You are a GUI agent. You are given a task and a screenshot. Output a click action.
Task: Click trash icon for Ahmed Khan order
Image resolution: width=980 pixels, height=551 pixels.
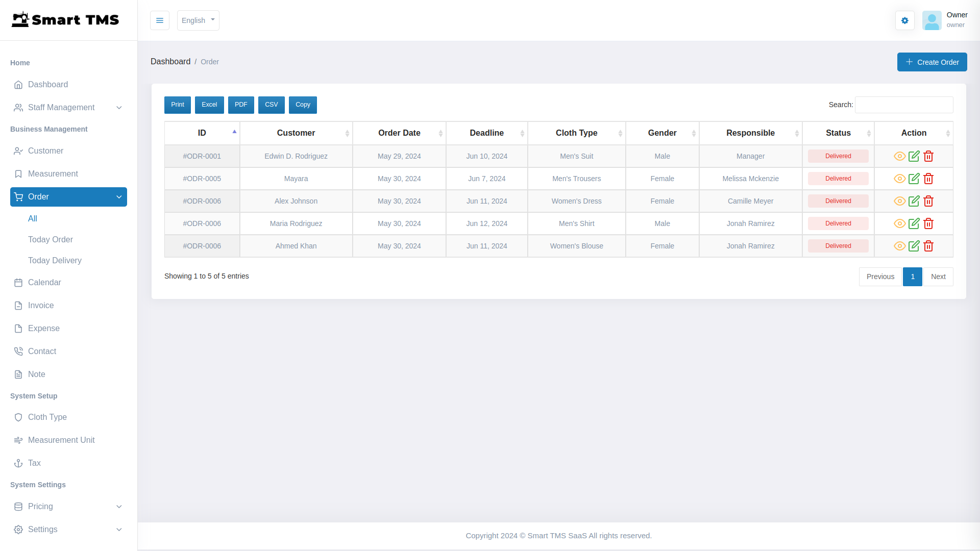click(928, 246)
